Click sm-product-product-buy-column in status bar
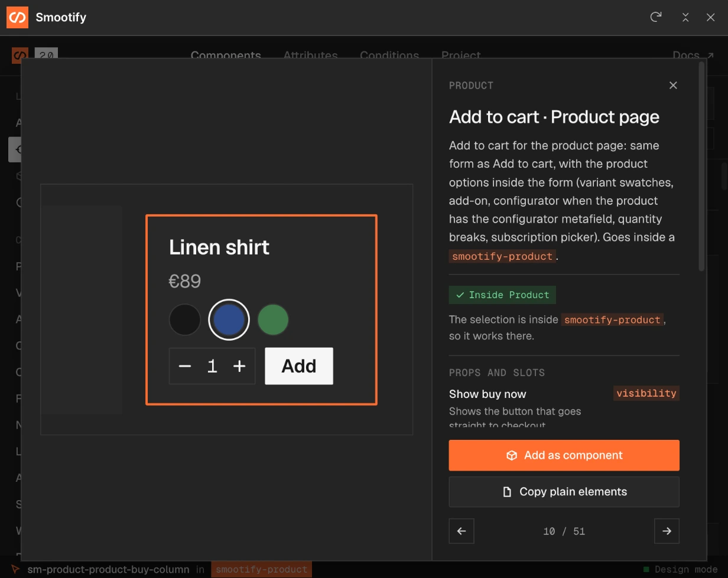 (108, 570)
